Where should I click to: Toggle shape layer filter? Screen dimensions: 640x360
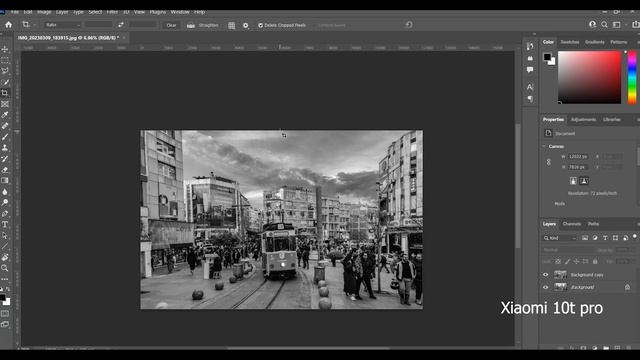(615, 238)
